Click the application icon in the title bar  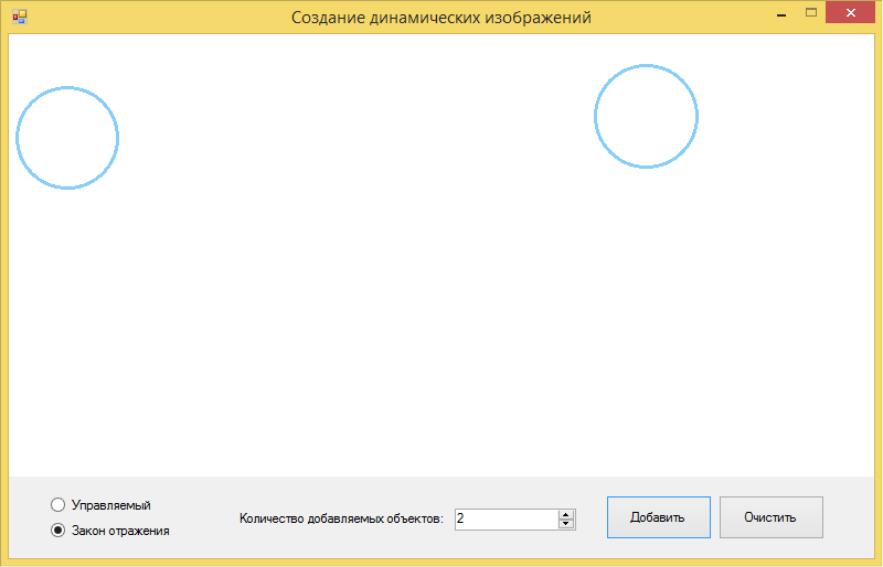click(19, 17)
